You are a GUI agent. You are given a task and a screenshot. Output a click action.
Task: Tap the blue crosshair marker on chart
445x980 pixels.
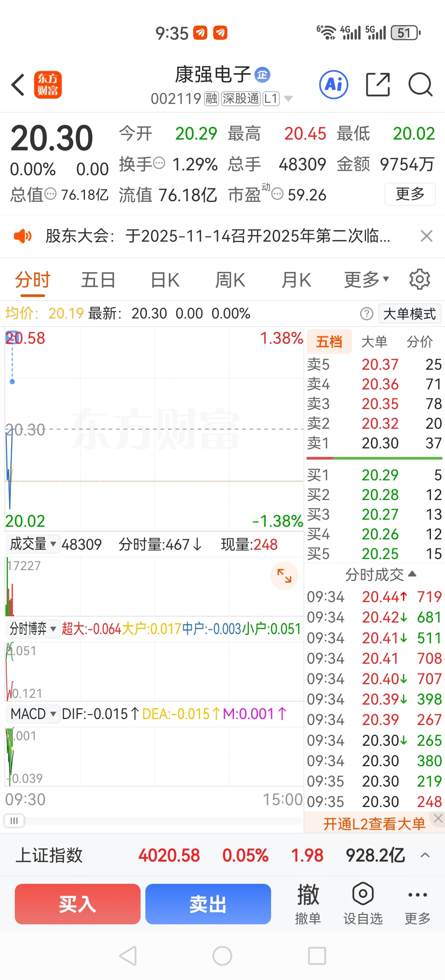[12, 382]
